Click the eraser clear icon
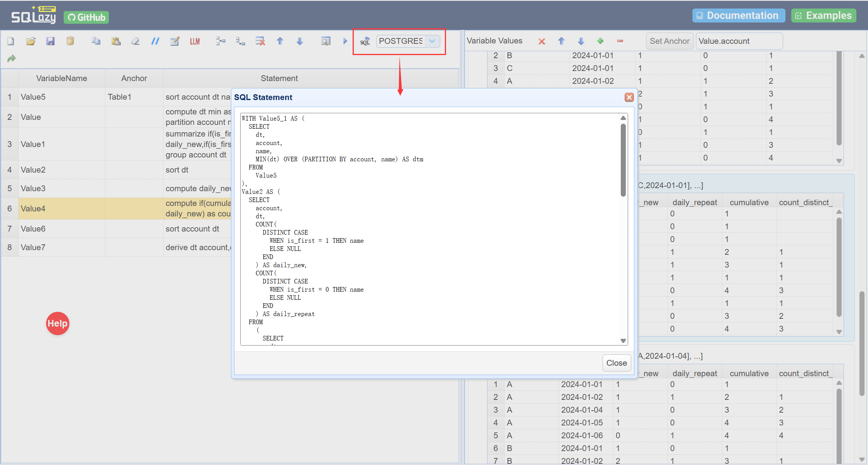 135,41
